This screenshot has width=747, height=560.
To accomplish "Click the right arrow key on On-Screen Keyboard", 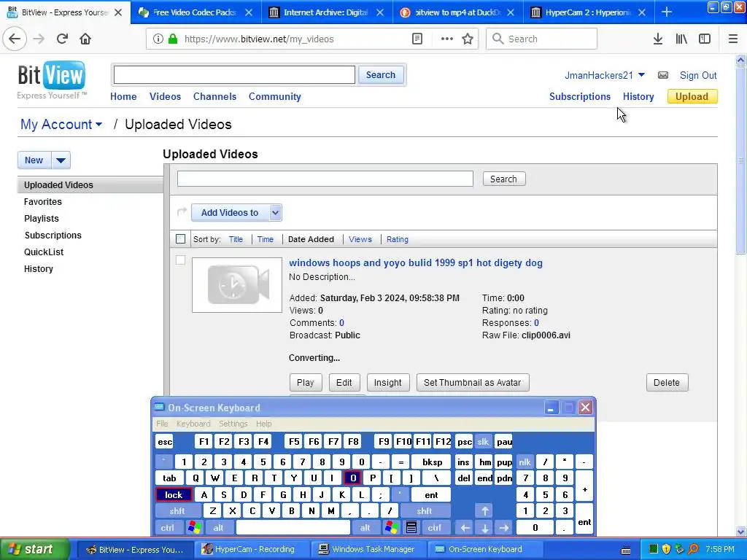I will 504,528.
